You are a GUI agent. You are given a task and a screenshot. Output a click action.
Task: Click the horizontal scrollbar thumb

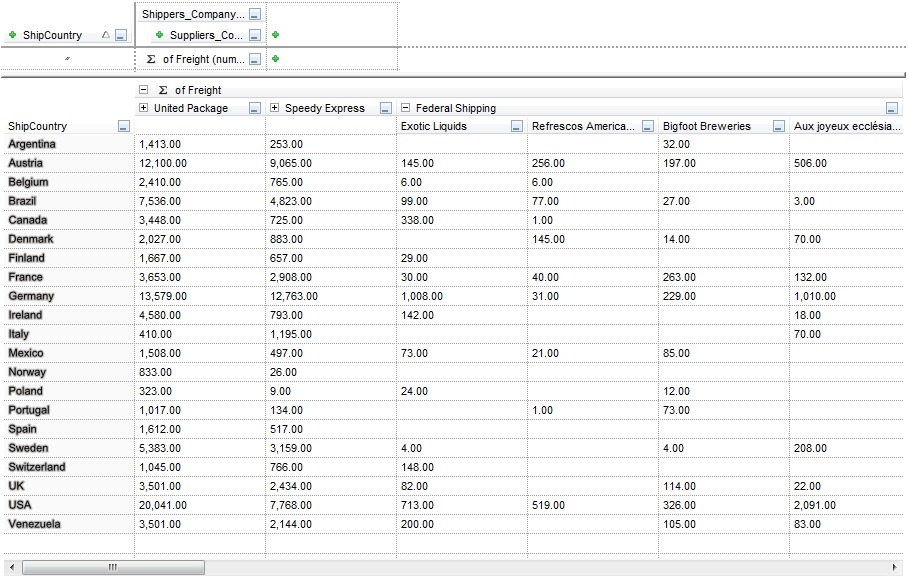pos(112,568)
